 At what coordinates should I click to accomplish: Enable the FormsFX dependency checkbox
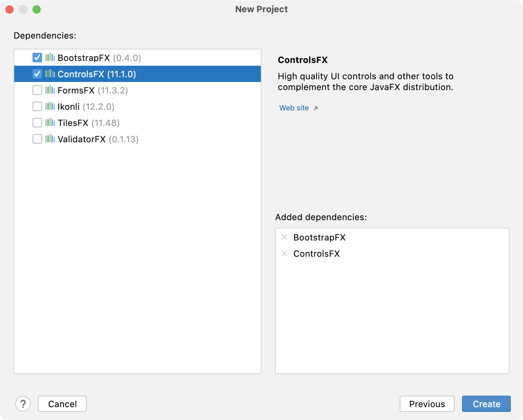click(x=37, y=90)
